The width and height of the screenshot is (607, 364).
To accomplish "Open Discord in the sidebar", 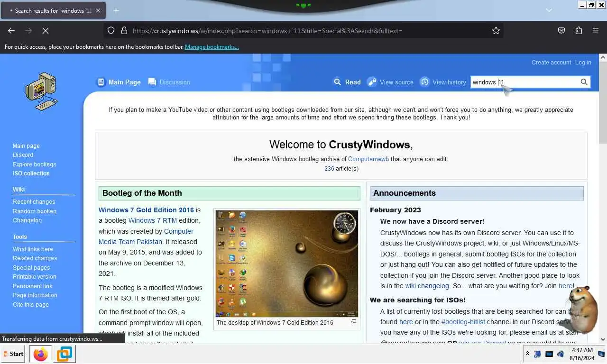I will (23, 155).
